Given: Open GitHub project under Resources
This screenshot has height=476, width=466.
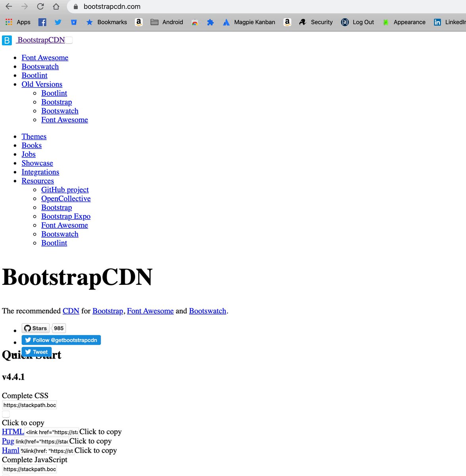Looking at the screenshot, I should [65, 190].
